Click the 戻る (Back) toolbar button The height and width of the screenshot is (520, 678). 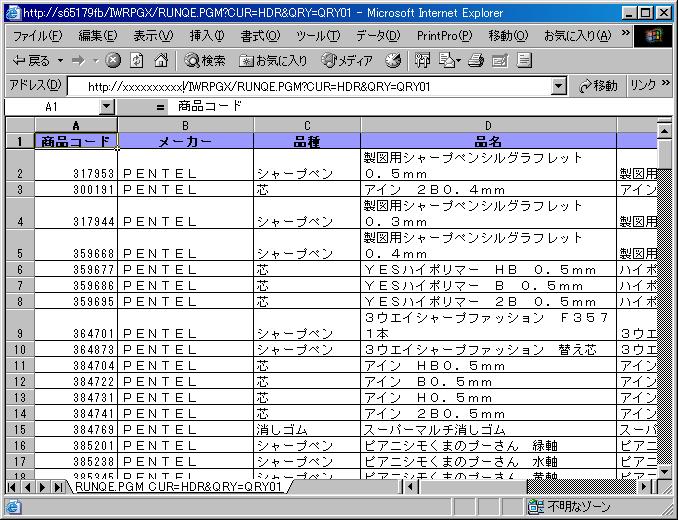tap(31, 61)
